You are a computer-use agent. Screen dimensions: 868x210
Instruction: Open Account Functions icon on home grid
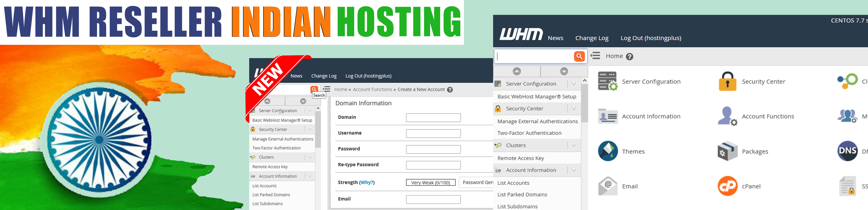click(x=727, y=116)
